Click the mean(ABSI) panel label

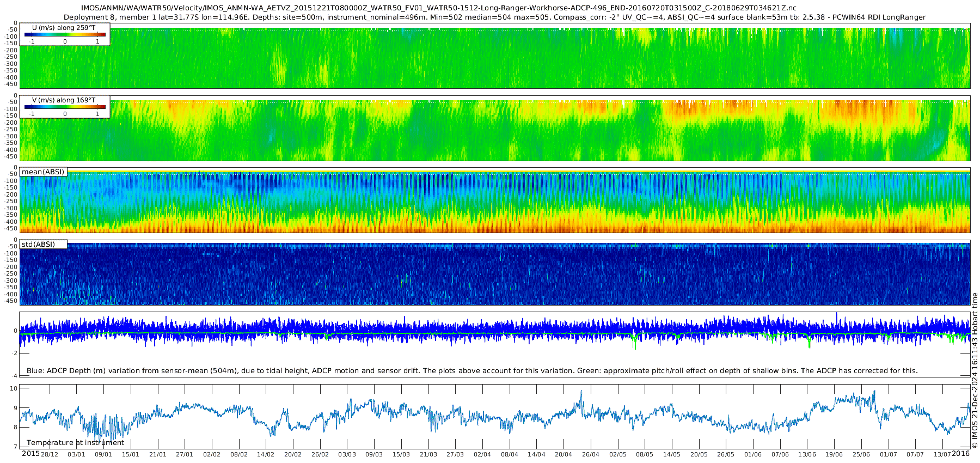[x=43, y=172]
